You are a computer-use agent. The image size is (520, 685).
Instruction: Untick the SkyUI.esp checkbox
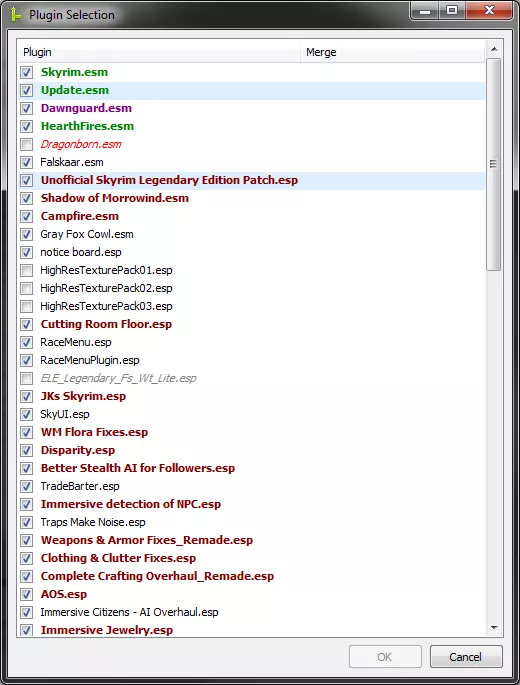coord(27,414)
